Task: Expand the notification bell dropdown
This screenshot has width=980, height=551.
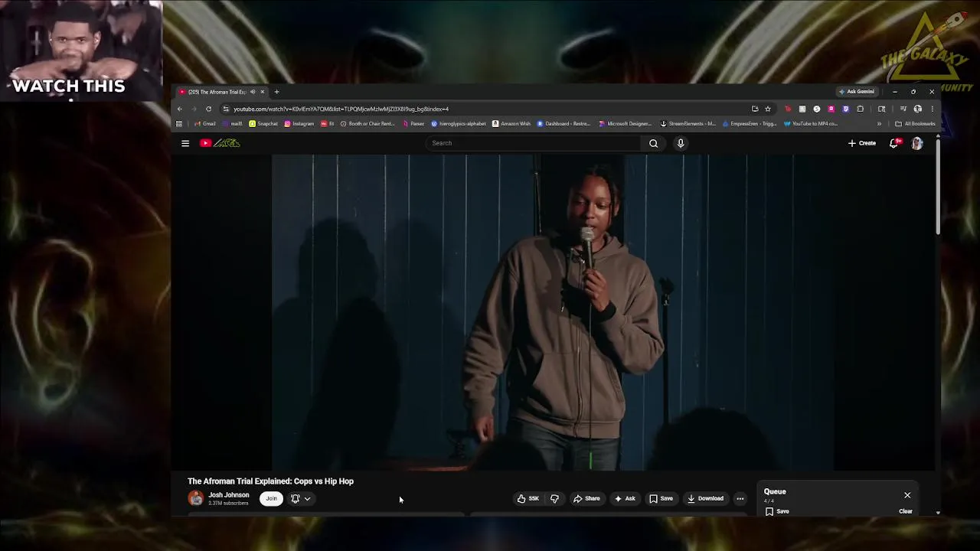Action: (x=301, y=499)
